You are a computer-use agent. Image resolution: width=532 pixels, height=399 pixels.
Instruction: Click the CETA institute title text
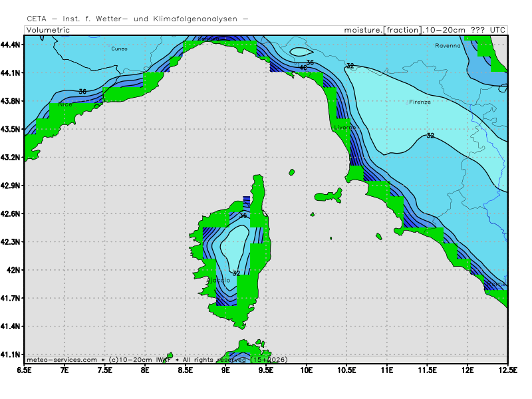coord(138,19)
